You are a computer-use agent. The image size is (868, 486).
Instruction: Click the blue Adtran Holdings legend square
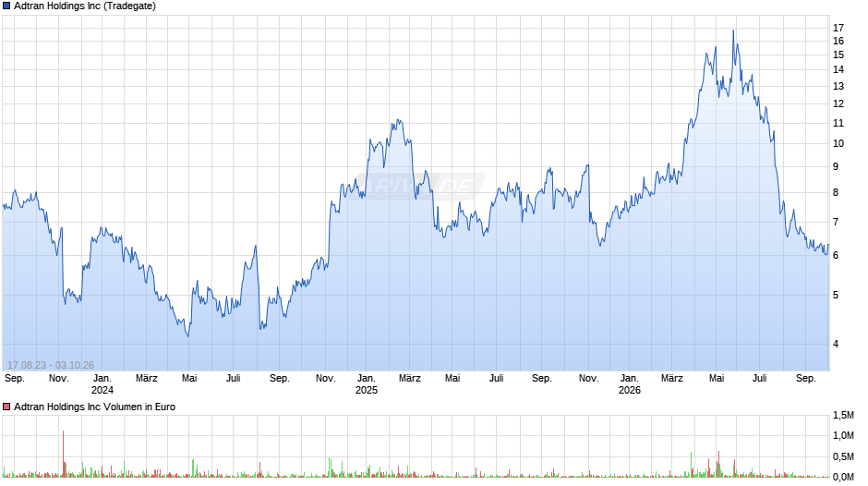pos(6,6)
